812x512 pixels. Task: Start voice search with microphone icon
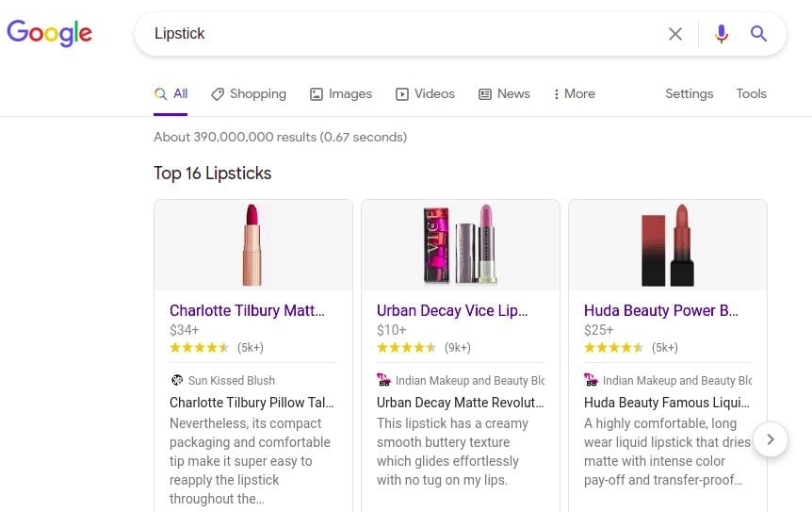pos(722,34)
